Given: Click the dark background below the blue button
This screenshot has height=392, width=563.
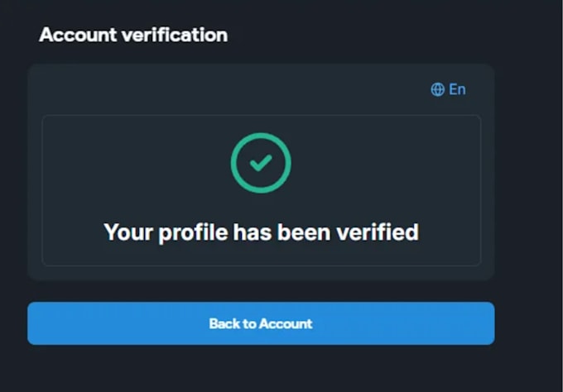Looking at the screenshot, I should tap(261, 370).
